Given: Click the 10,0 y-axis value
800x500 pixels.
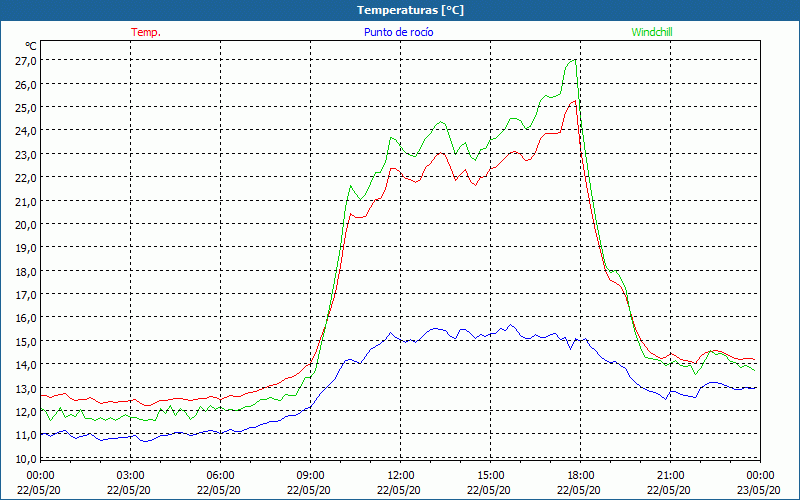Looking at the screenshot, I should coord(26,458).
